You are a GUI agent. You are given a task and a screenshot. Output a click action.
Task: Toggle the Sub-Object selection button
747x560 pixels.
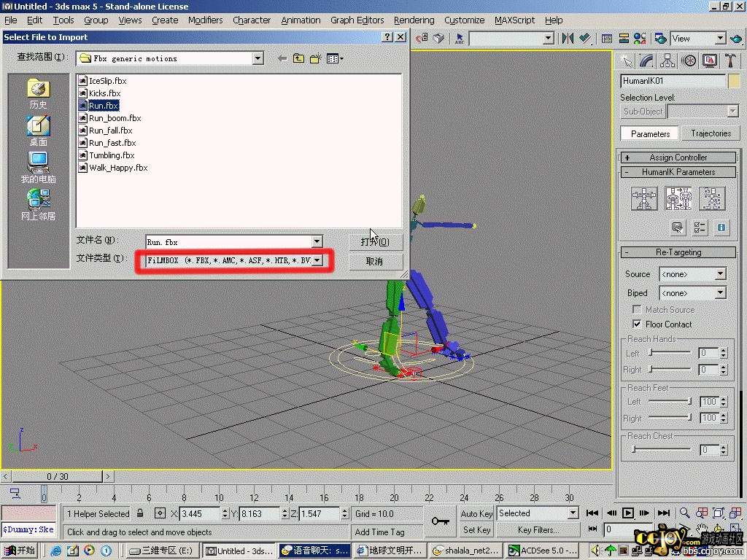point(643,112)
